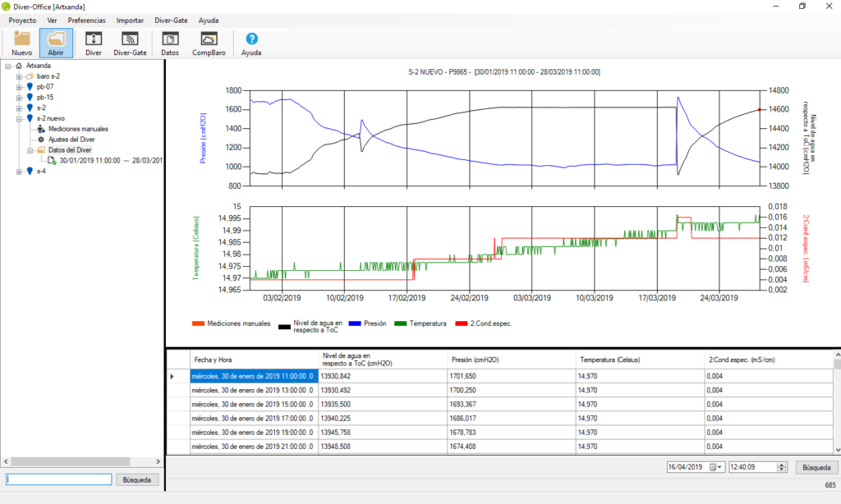Focus the tree search text field
Screen dimensions: 841x504
pyautogui.click(x=59, y=479)
